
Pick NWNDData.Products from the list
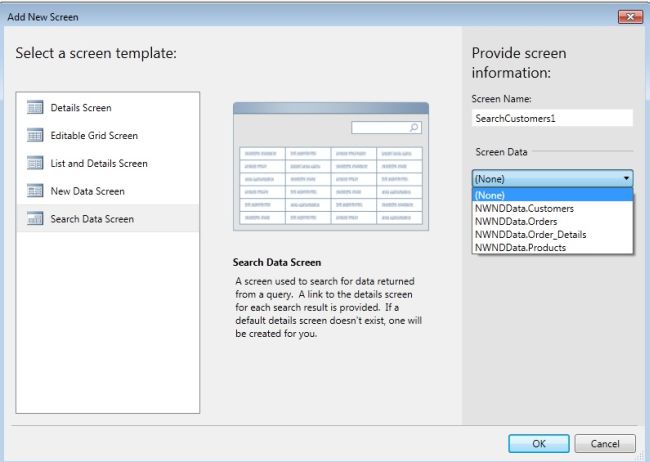pos(553,248)
